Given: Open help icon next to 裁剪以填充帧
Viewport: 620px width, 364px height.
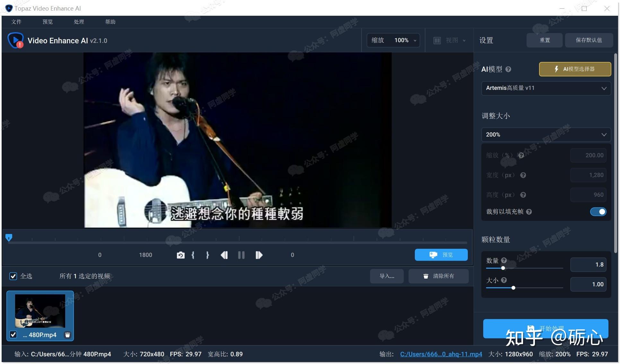Looking at the screenshot, I should click(529, 212).
